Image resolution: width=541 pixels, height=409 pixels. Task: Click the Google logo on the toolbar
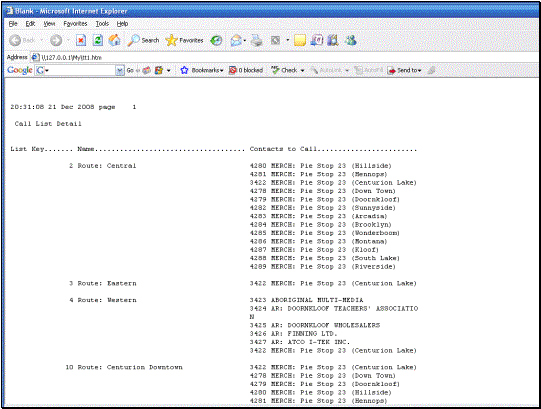click(20, 70)
